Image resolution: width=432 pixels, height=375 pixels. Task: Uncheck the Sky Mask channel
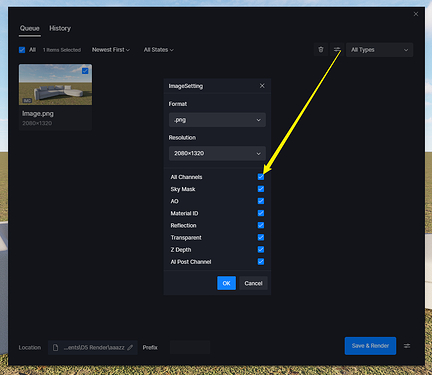261,189
